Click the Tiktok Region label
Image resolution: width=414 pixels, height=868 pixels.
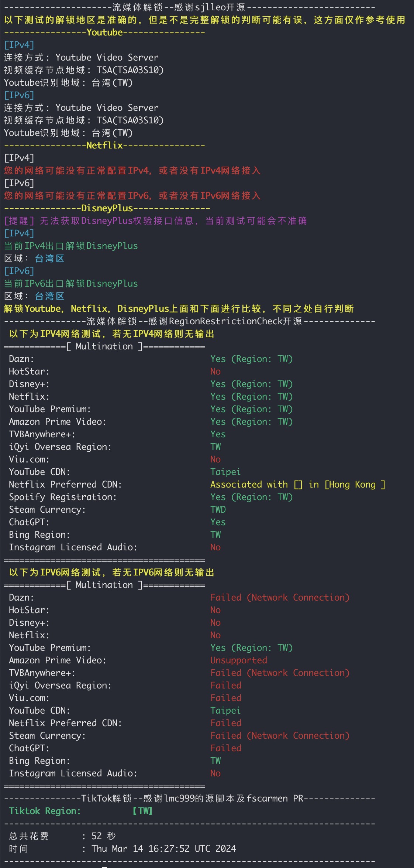click(45, 811)
